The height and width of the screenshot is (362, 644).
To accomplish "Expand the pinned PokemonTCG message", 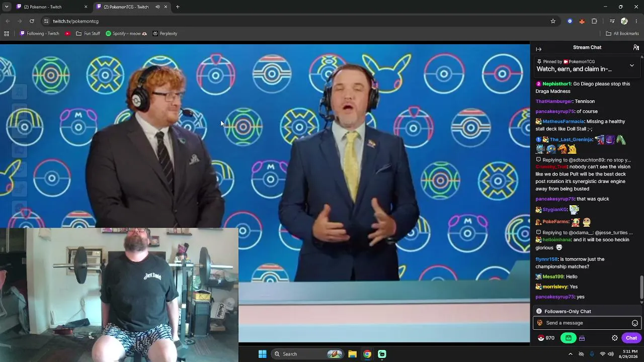I will tap(632, 65).
